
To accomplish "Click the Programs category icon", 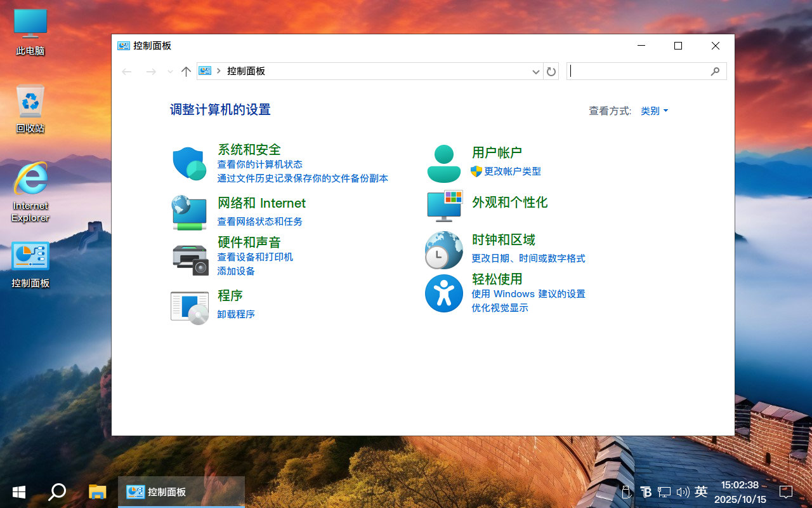I will [190, 307].
